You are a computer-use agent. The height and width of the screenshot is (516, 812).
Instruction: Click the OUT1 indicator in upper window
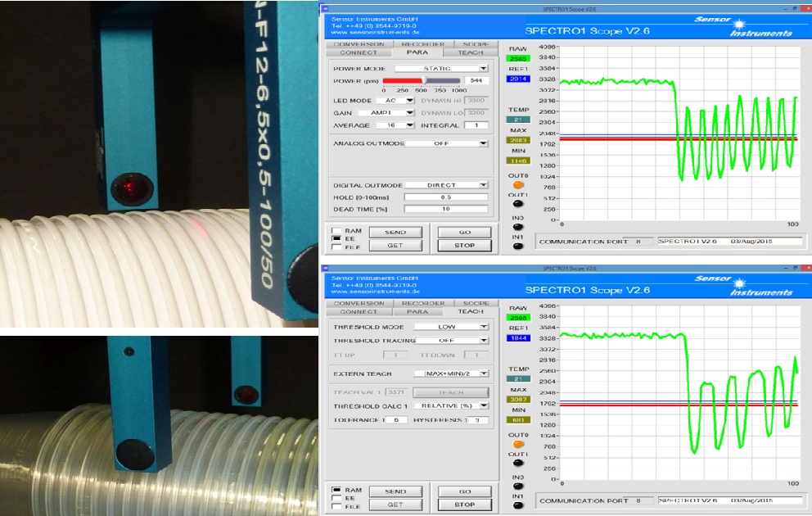pos(518,204)
